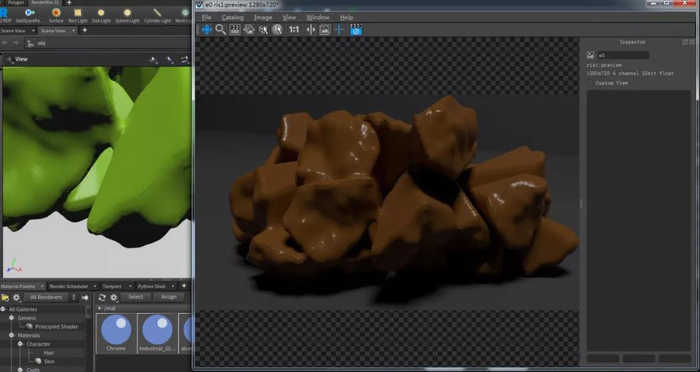Click the layered image icon in viewer toolbar
The width and height of the screenshot is (700, 372).
point(249,29)
